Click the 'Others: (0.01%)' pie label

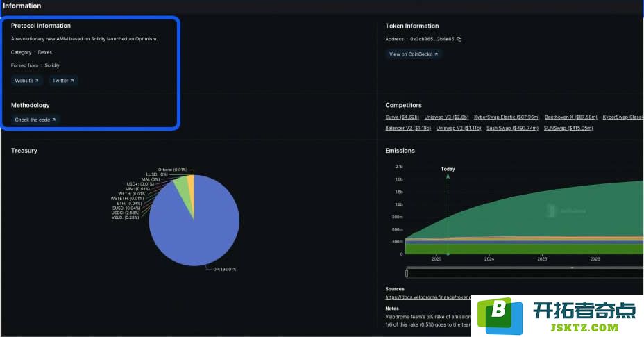[x=173, y=170]
